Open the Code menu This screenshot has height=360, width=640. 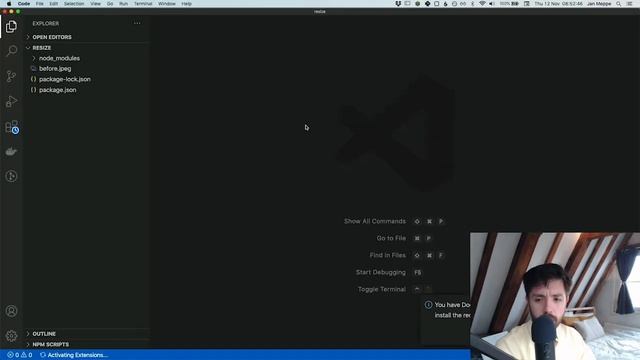click(x=24, y=4)
